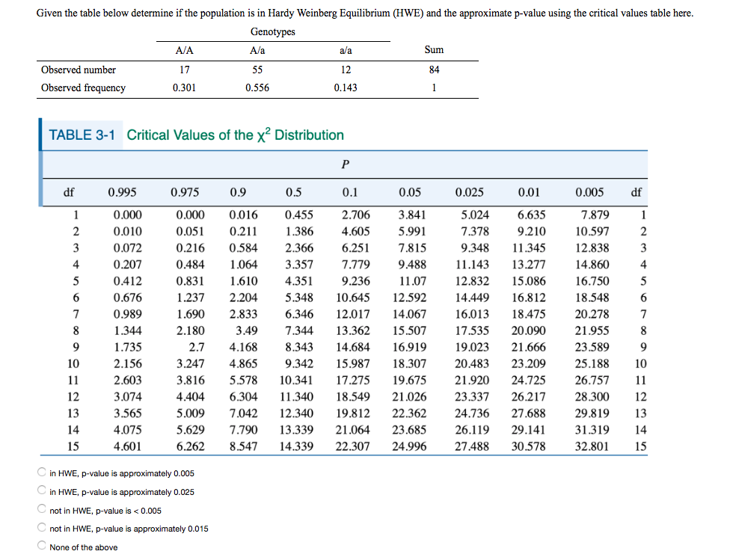This screenshot has height=560, width=736.
Task: Click the 0.05 column heading in the table
Action: tap(410, 192)
